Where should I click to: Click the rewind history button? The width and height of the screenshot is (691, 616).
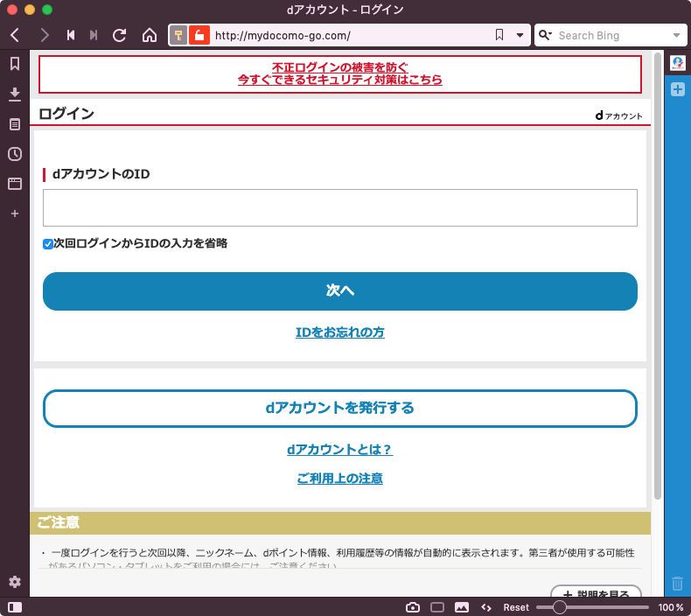(71, 35)
